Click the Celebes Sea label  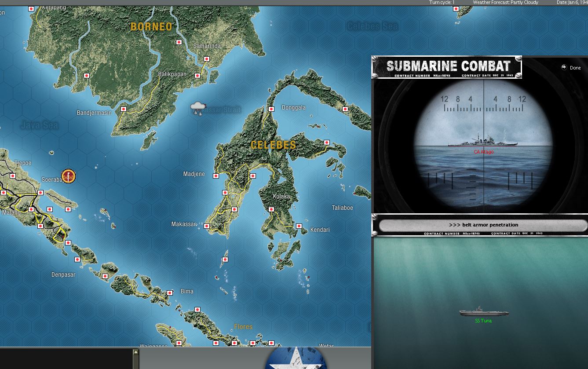373,26
